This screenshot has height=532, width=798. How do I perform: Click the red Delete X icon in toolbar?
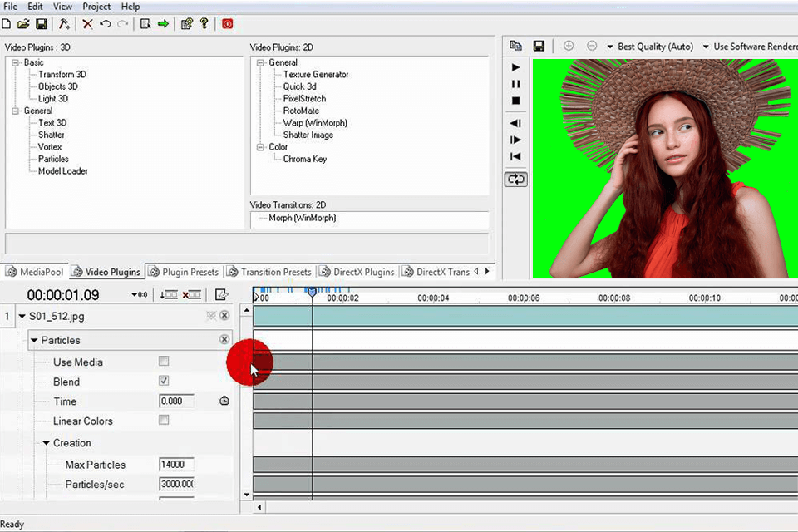(x=87, y=24)
